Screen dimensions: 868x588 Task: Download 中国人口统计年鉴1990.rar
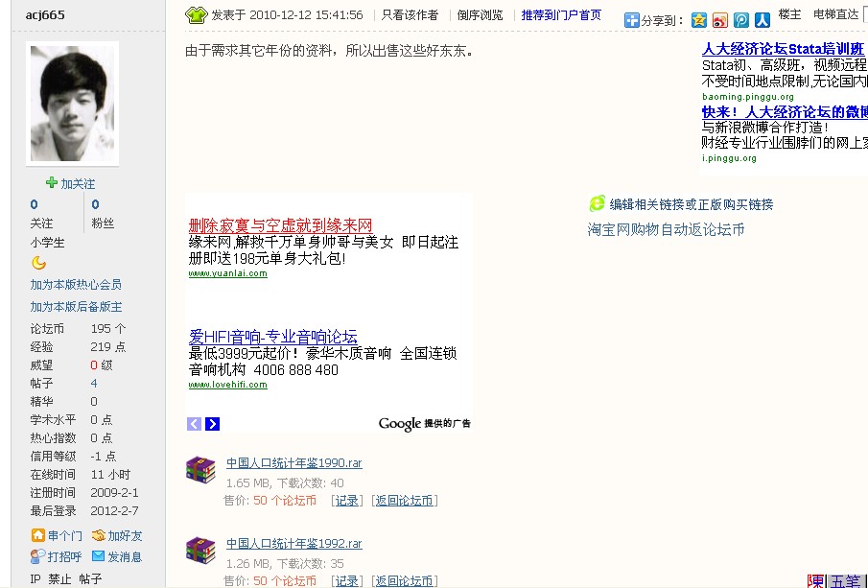[293, 463]
